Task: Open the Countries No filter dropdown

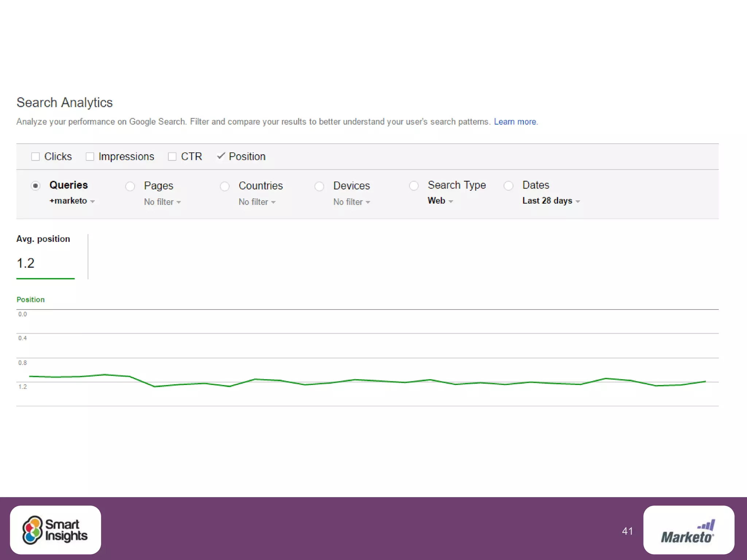Action: (x=257, y=202)
